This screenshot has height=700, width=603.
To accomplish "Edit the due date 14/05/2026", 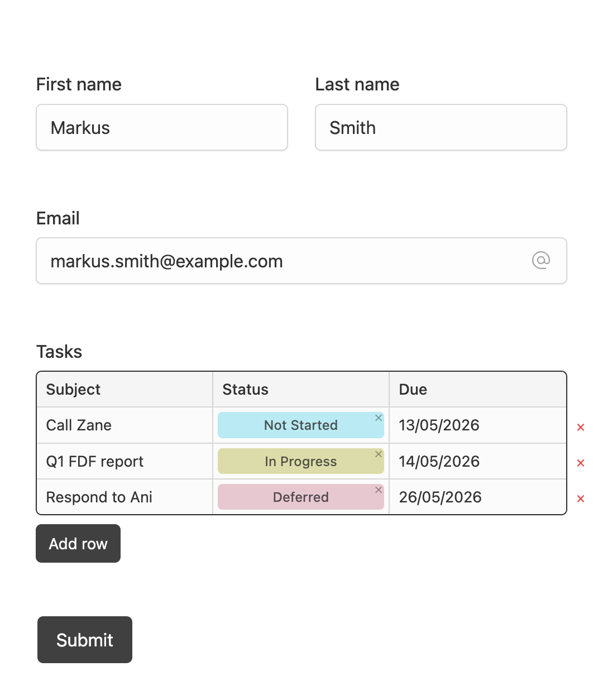I will [478, 461].
